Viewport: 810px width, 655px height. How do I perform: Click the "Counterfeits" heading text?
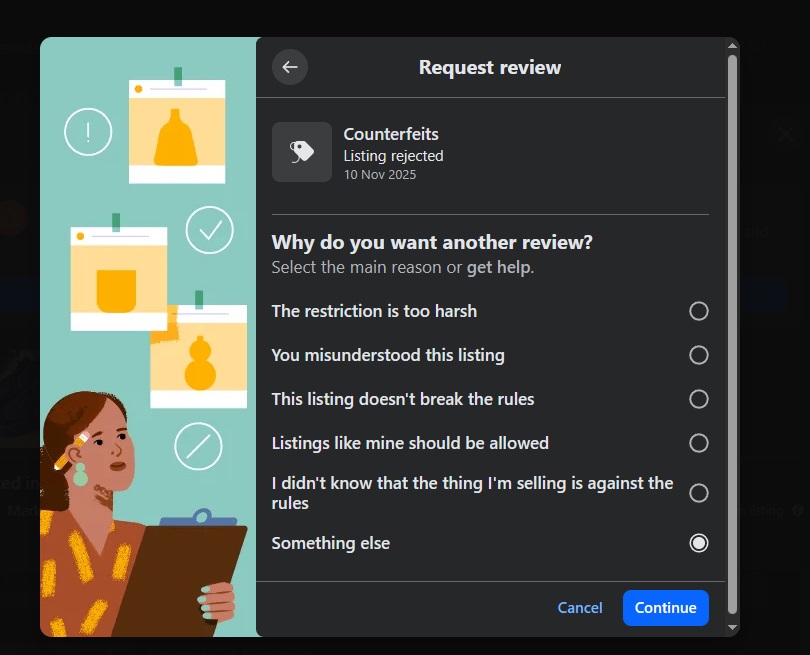pos(391,134)
